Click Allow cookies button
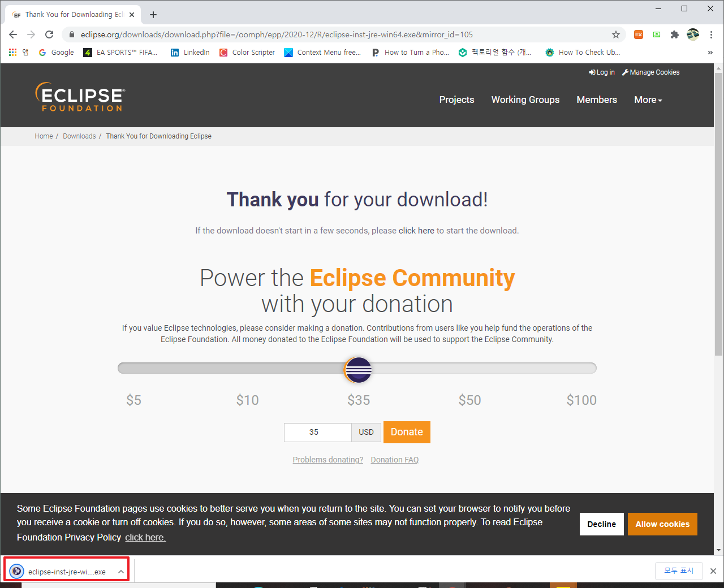 coord(662,524)
